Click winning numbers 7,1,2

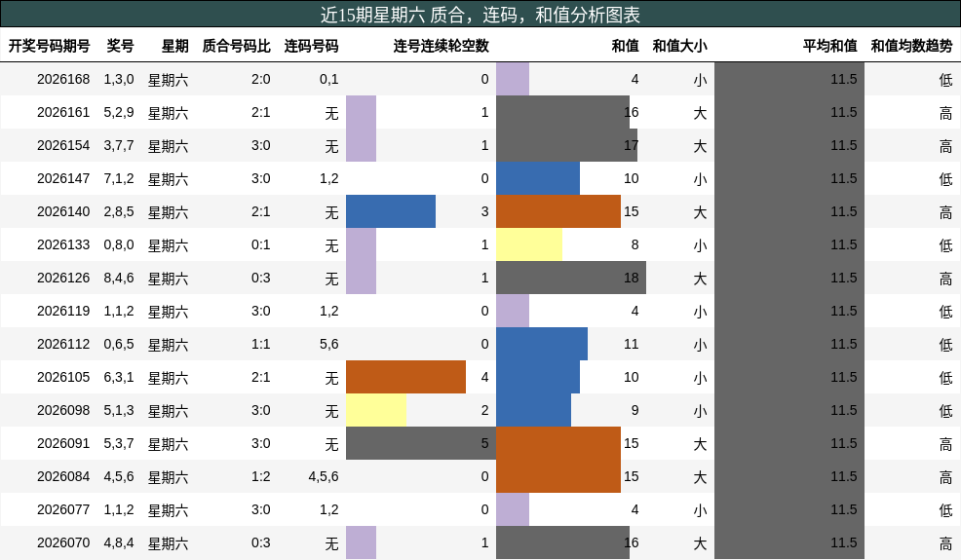pos(119,178)
